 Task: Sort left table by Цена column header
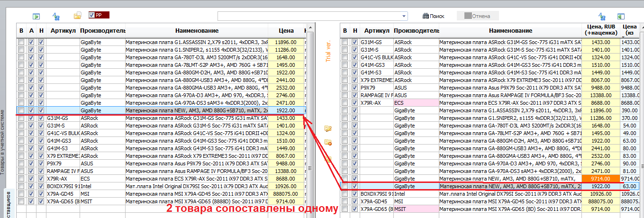(286, 31)
